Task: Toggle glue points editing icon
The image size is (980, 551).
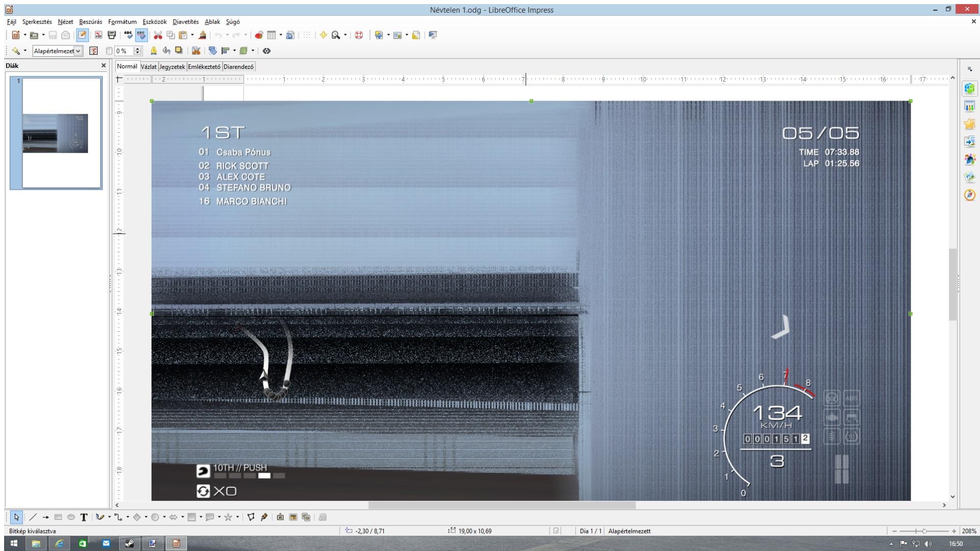Action: 264,517
